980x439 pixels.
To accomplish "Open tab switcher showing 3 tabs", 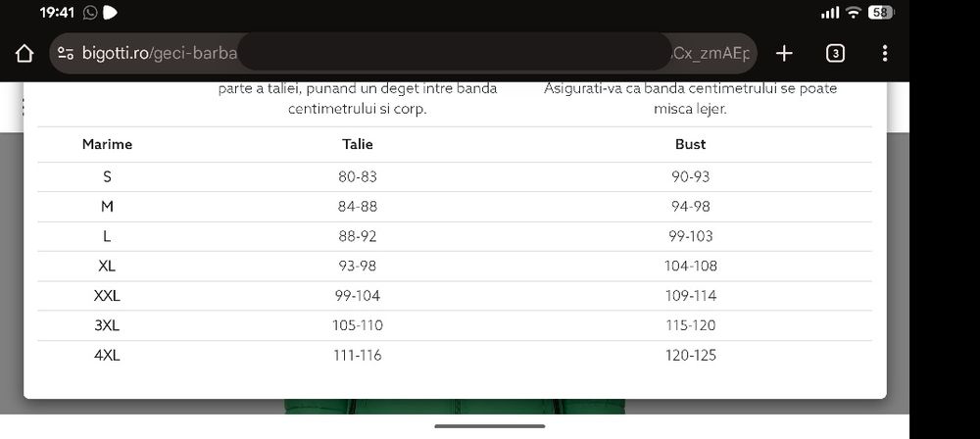I will point(835,54).
